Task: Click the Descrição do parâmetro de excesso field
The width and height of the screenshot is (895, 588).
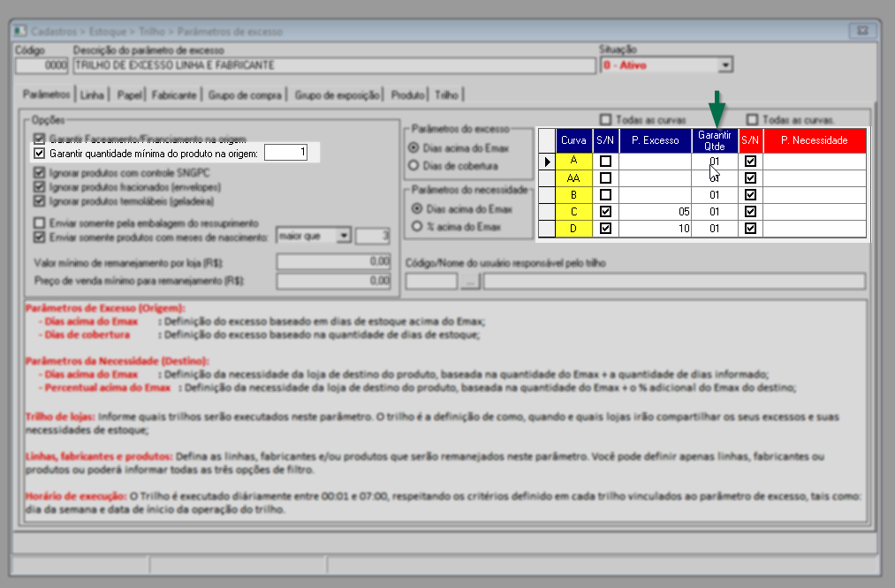Action: pyautogui.click(x=334, y=65)
